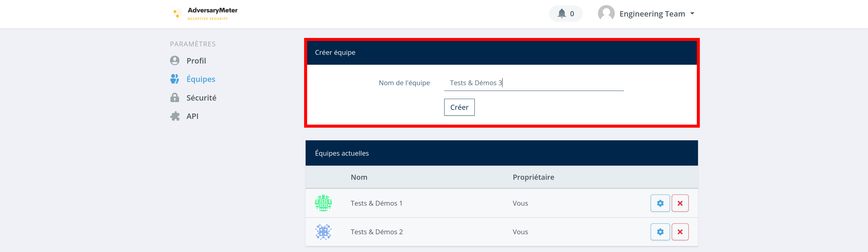
Task: Click the Profil person icon
Action: 175,61
